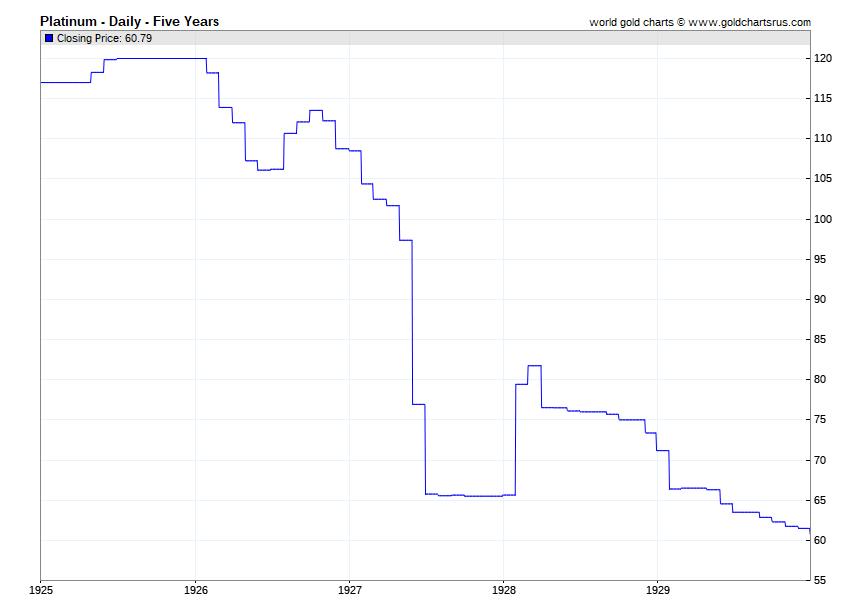Click the 95 y-axis label
The height and width of the screenshot is (616, 850).
point(820,260)
